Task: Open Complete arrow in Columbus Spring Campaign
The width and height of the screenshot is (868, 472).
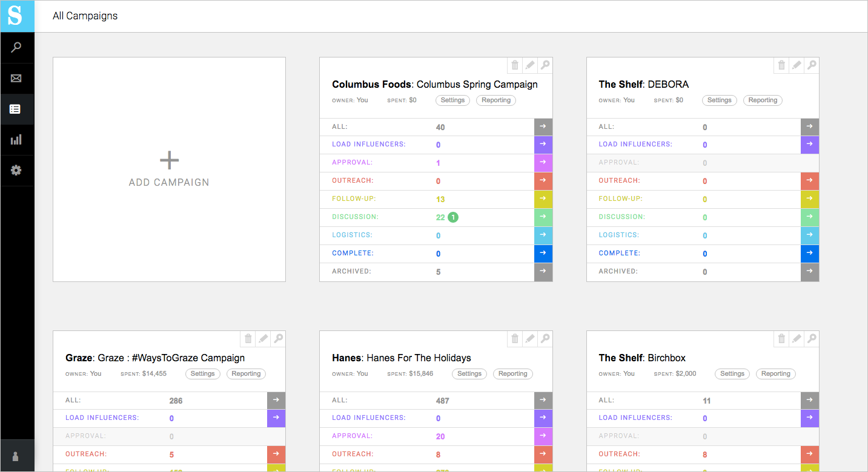Action: coord(543,254)
